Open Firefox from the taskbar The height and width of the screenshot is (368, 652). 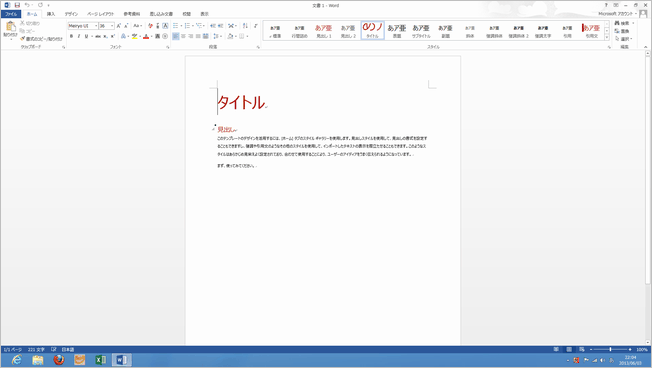coord(59,360)
